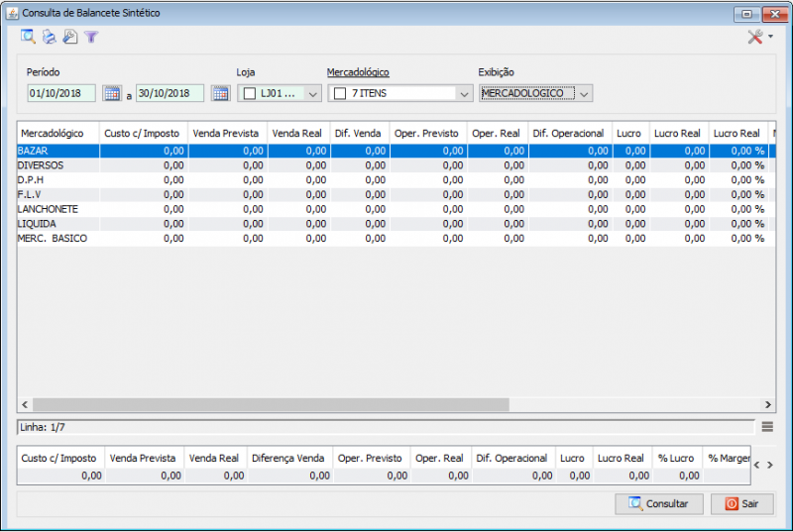793x532 pixels.
Task: Click the grid horizontal scrollbar thumb
Action: 271,404
